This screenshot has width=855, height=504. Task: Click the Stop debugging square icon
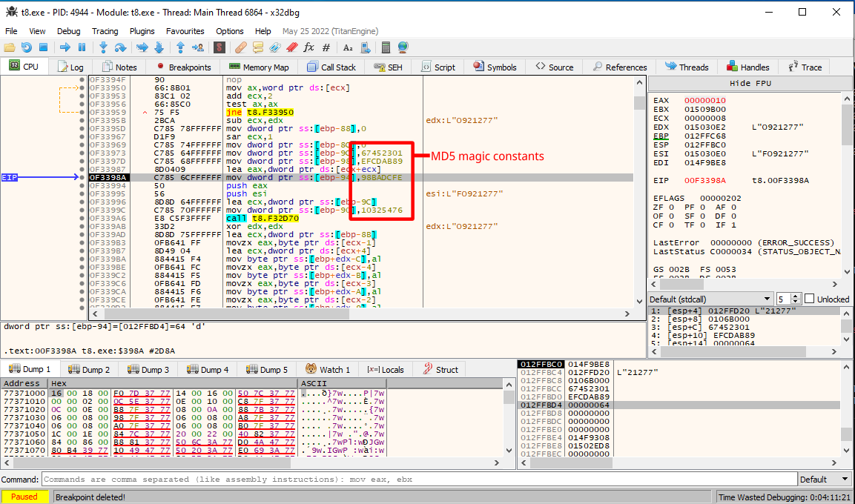click(44, 47)
